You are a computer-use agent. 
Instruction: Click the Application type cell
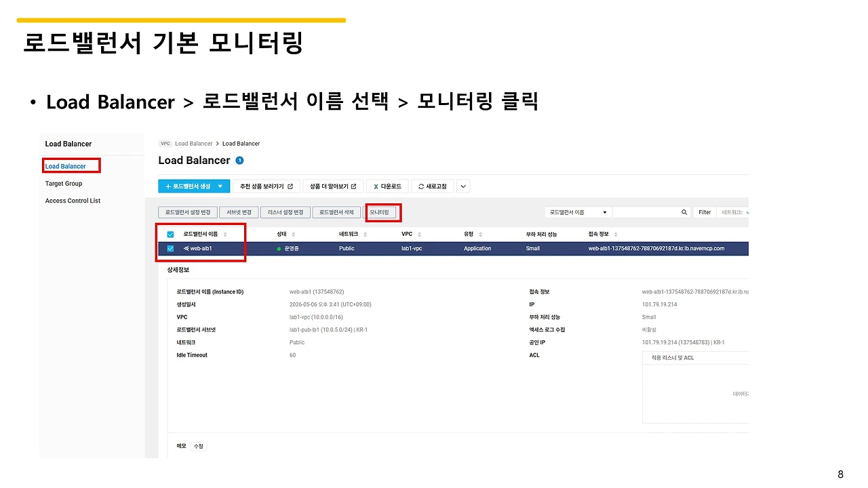click(x=477, y=249)
